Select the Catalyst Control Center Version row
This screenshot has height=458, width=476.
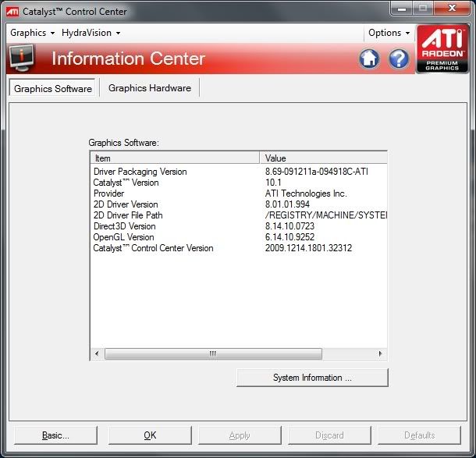point(239,248)
